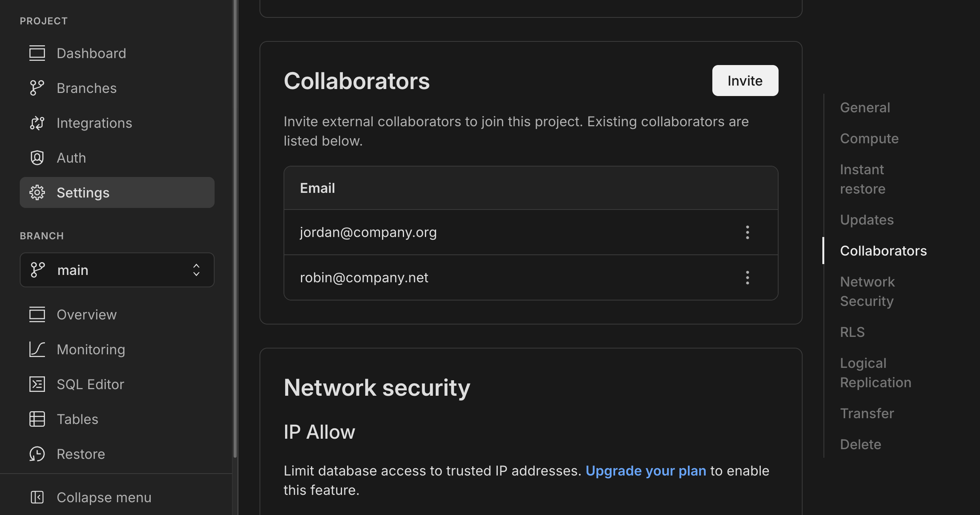Switch to the Network Security settings section
The width and height of the screenshot is (980, 515).
[867, 291]
